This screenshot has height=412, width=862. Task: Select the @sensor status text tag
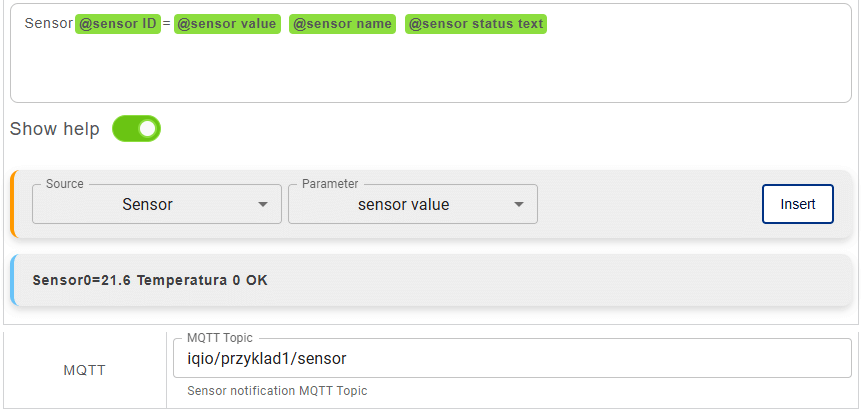476,24
